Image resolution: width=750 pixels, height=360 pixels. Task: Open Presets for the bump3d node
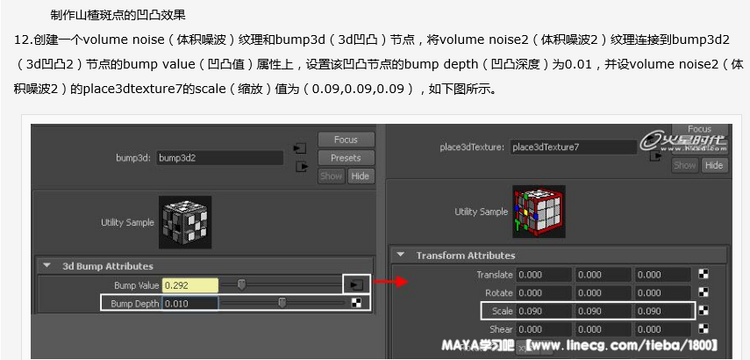(346, 158)
